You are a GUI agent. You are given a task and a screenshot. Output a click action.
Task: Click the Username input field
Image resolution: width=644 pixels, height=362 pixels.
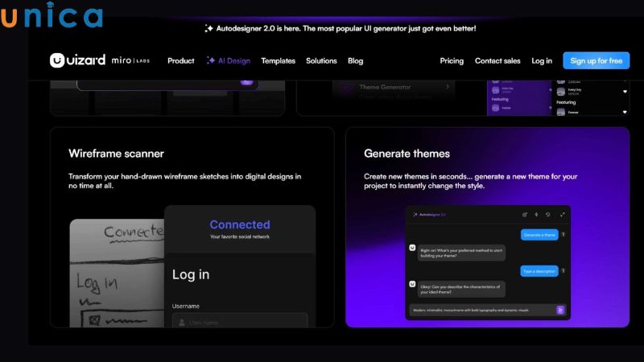coord(240,320)
